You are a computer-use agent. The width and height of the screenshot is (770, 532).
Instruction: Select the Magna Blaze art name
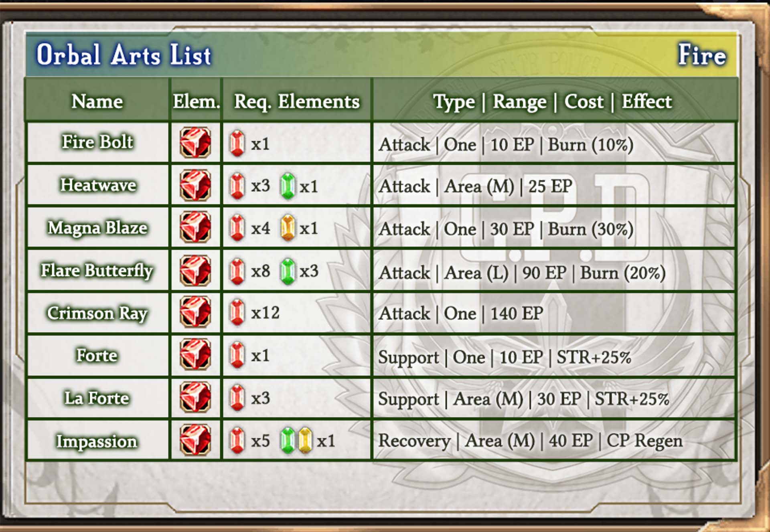pos(97,228)
